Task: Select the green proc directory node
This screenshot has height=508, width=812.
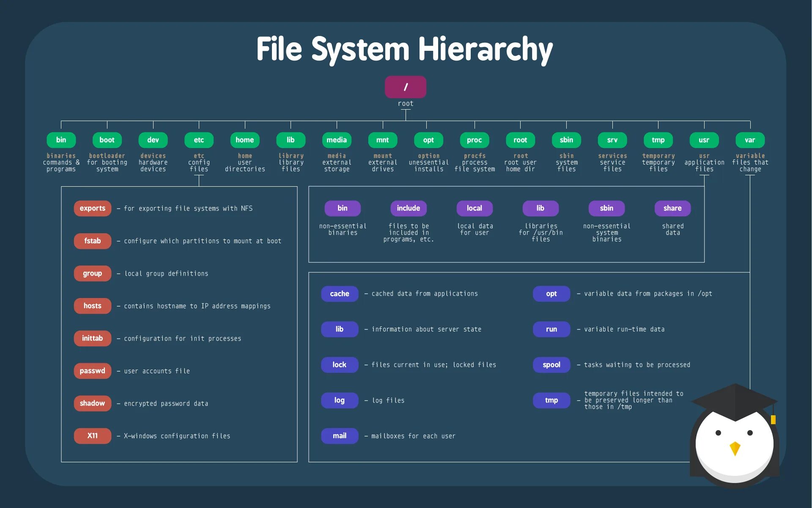Action: pos(474,140)
